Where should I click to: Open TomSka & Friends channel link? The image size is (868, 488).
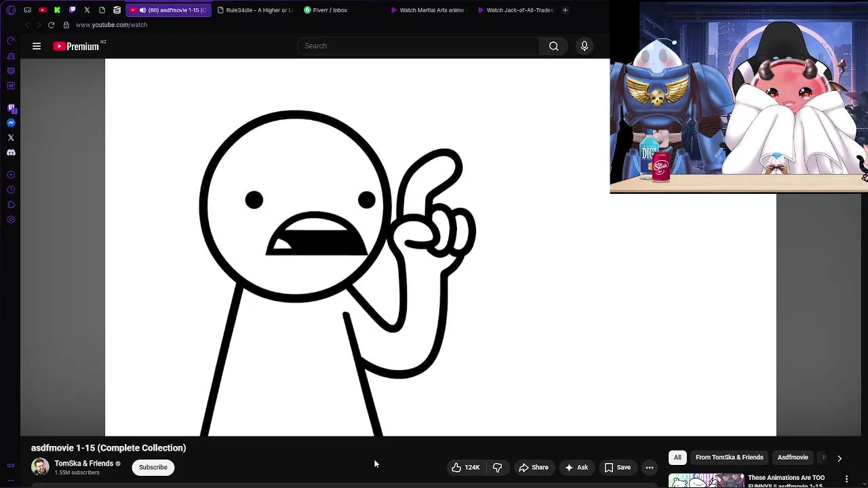pos(84,464)
